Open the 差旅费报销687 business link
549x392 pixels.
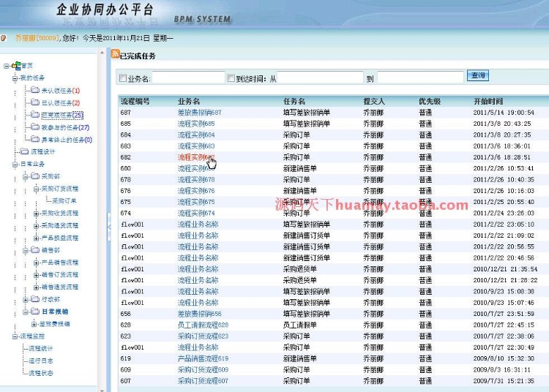(x=199, y=112)
